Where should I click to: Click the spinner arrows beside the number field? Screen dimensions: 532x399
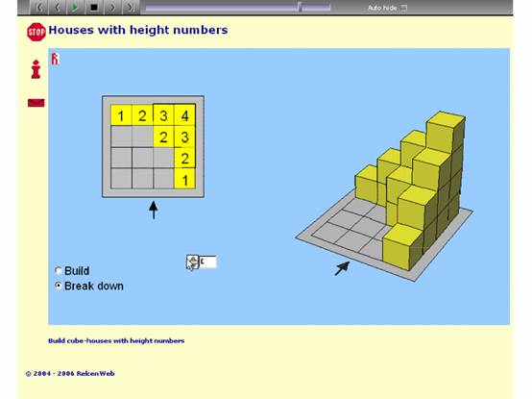(x=192, y=262)
